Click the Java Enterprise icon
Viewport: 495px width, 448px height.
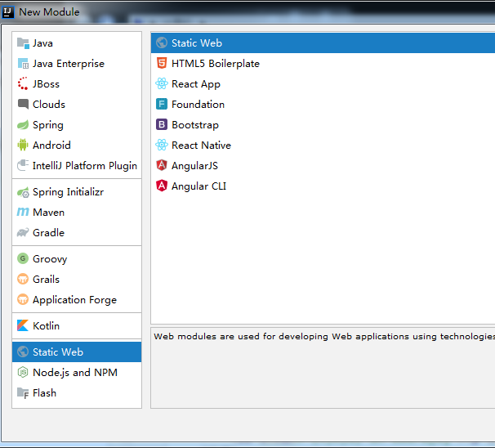tap(23, 64)
